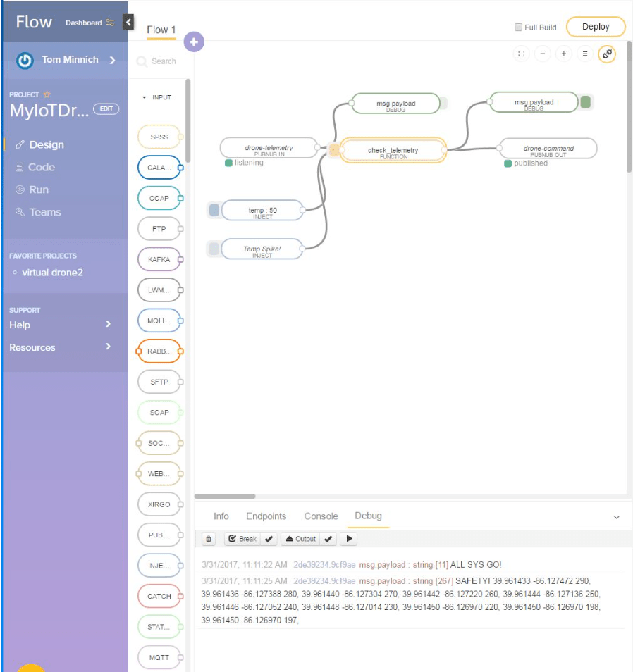The image size is (633, 672).
Task: Zoom in the flow canvas
Action: coord(563,54)
